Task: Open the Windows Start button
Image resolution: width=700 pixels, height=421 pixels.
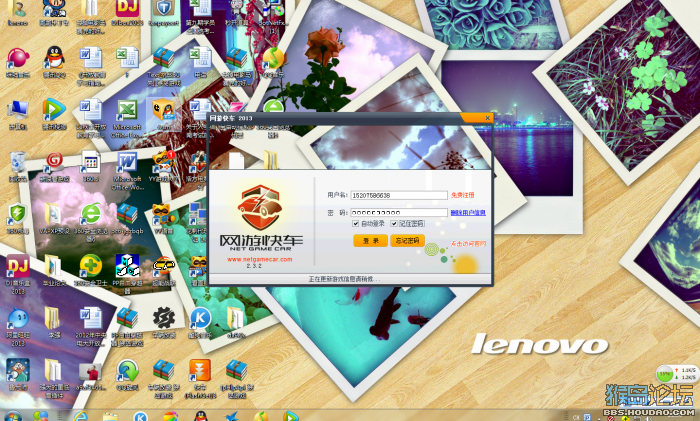Action: (12, 416)
